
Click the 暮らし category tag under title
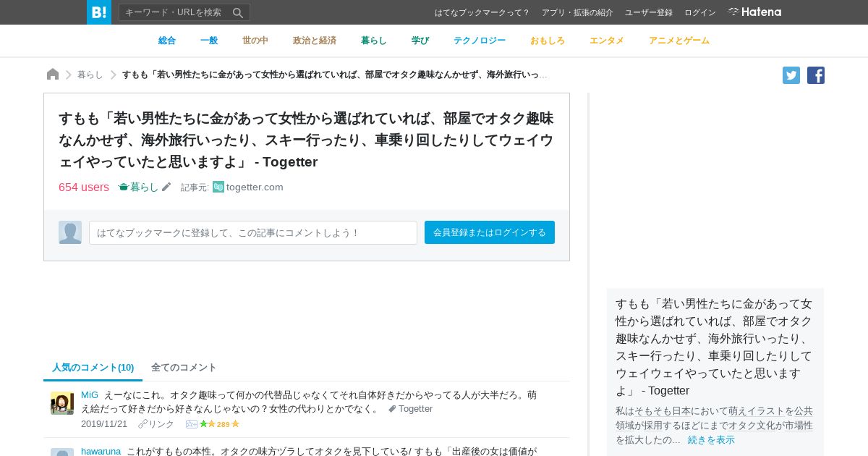pos(138,187)
